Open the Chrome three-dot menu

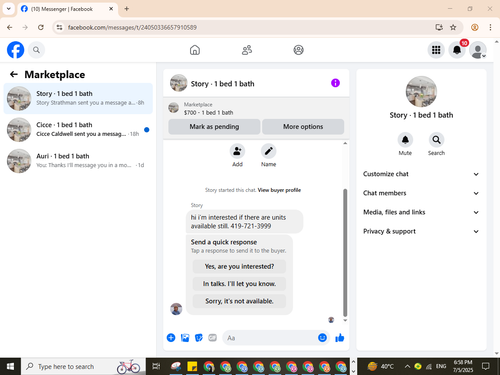pyautogui.click(x=490, y=27)
